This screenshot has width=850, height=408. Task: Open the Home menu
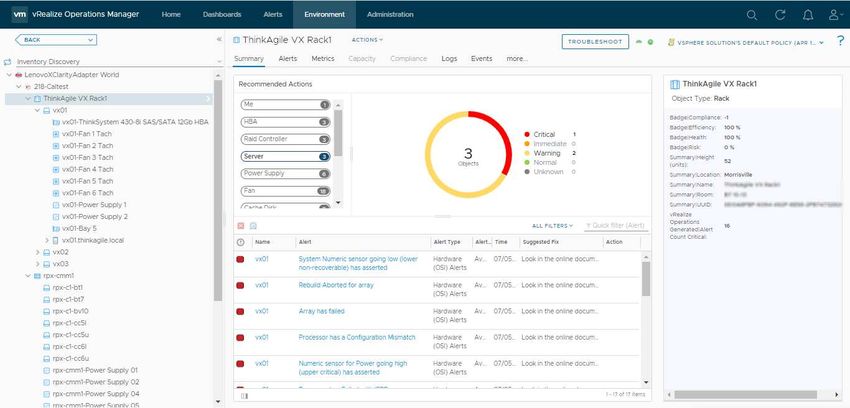click(x=171, y=15)
